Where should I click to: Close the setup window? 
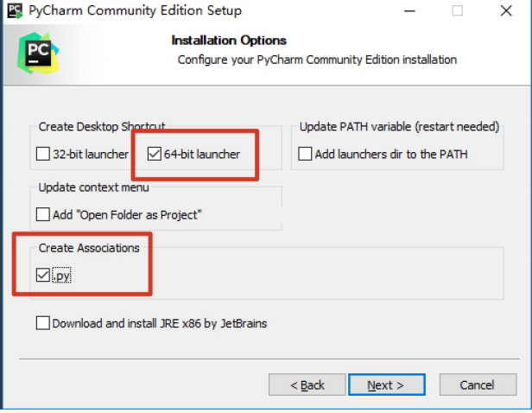tap(506, 11)
